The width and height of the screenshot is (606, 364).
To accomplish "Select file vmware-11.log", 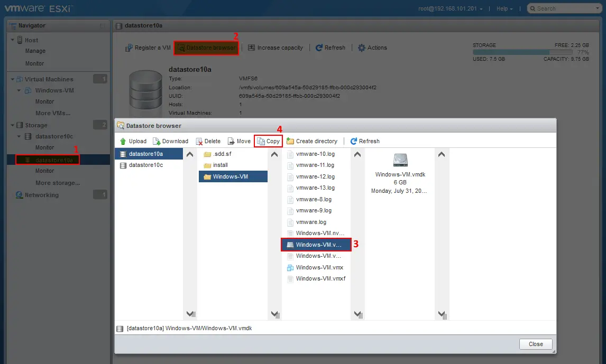I will pyautogui.click(x=316, y=165).
